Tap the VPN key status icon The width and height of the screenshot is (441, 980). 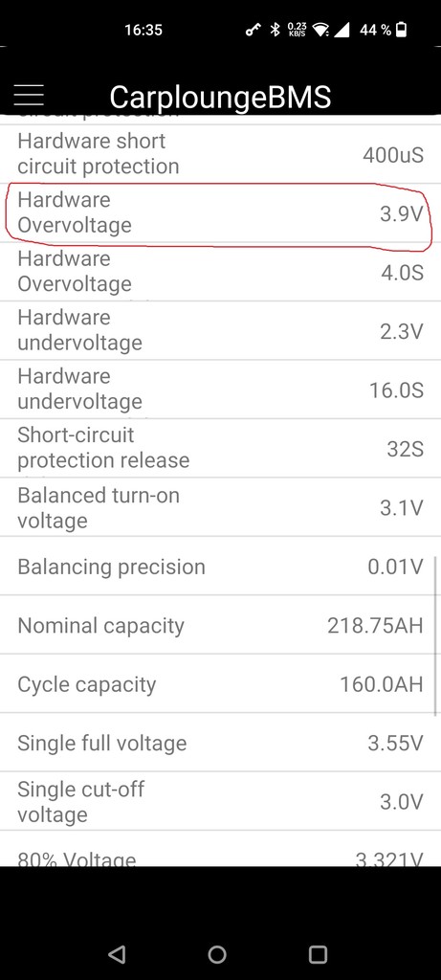tap(253, 30)
